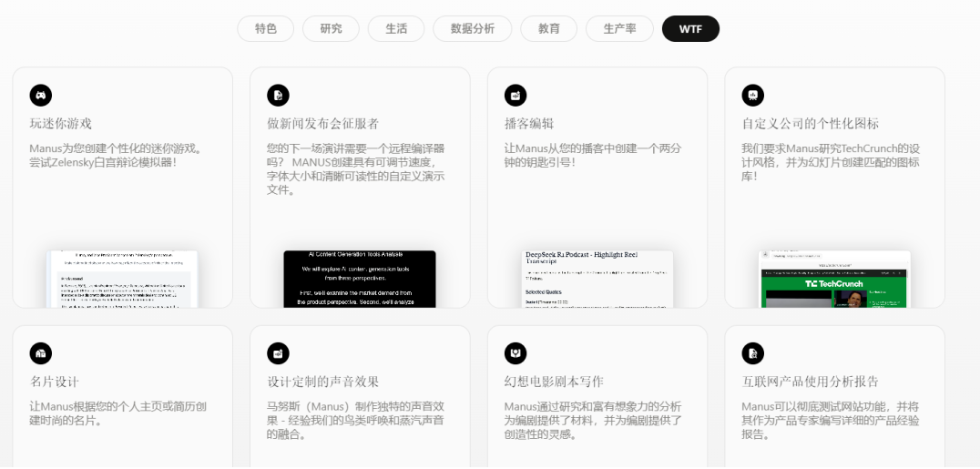Open the 互联网产品使用分析报告 title

click(x=810, y=382)
